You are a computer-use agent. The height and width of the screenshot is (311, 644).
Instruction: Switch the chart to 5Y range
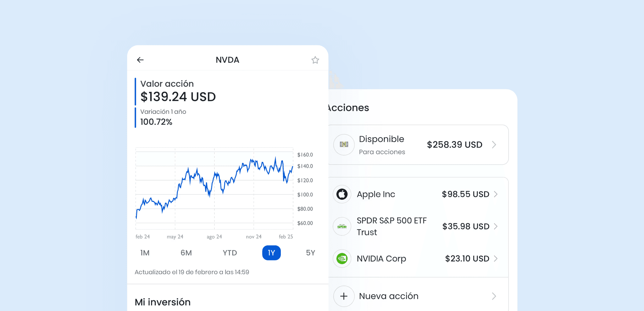310,253
